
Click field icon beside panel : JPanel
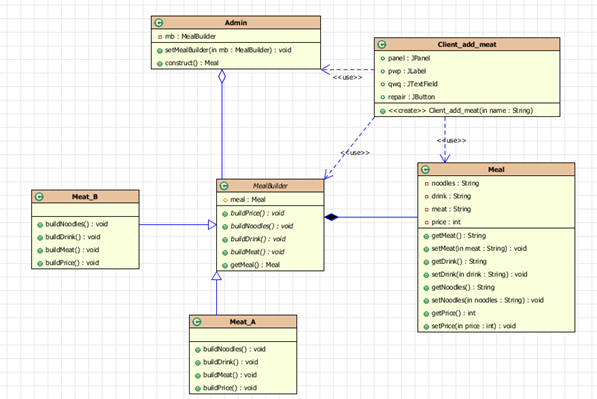[383, 59]
